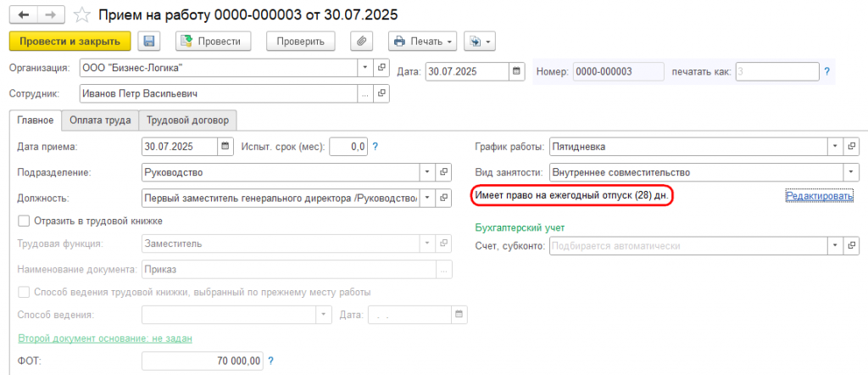Screen dimensions: 868x375
Task: Open the Счет, субконто record
Action: pos(851,245)
